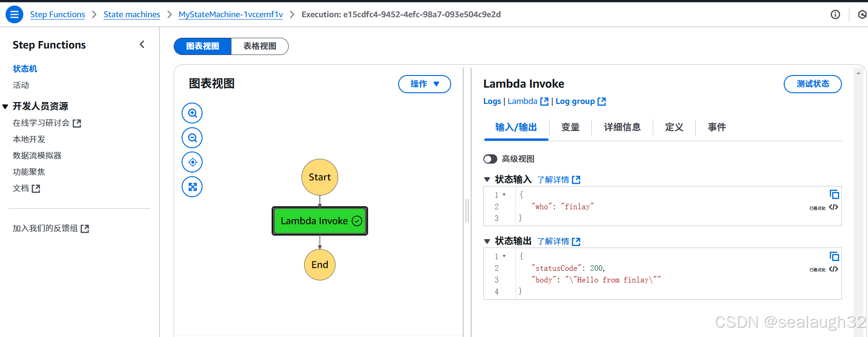Click the Lambda Invoke success checkmark
The image size is (868, 337).
[x=357, y=221]
